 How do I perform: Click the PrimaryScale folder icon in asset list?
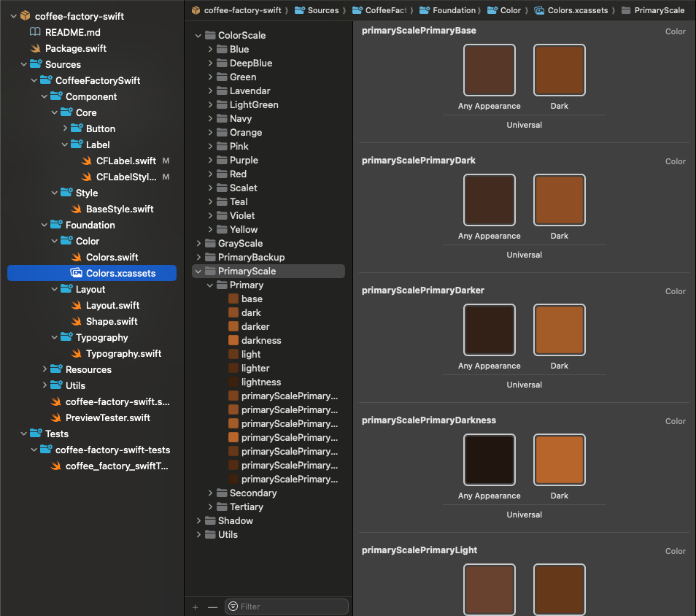pos(210,271)
